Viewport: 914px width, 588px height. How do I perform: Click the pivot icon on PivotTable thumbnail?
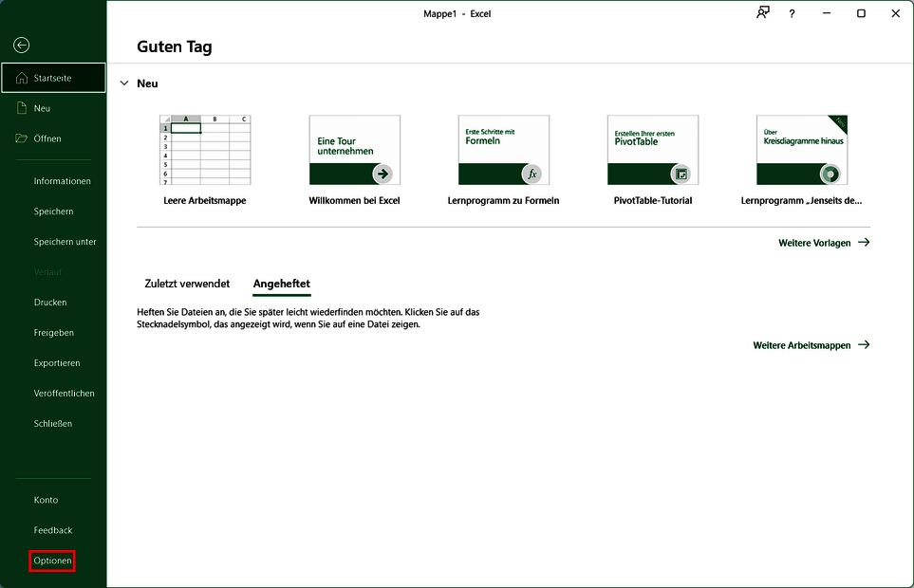681,174
